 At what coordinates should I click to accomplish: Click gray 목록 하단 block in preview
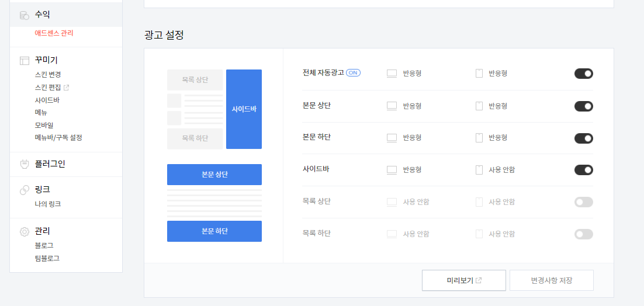[x=195, y=138]
